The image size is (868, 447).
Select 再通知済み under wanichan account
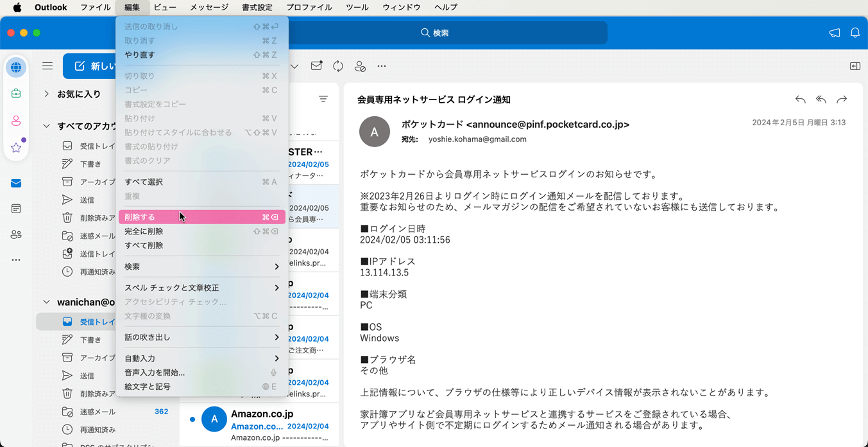click(98, 430)
